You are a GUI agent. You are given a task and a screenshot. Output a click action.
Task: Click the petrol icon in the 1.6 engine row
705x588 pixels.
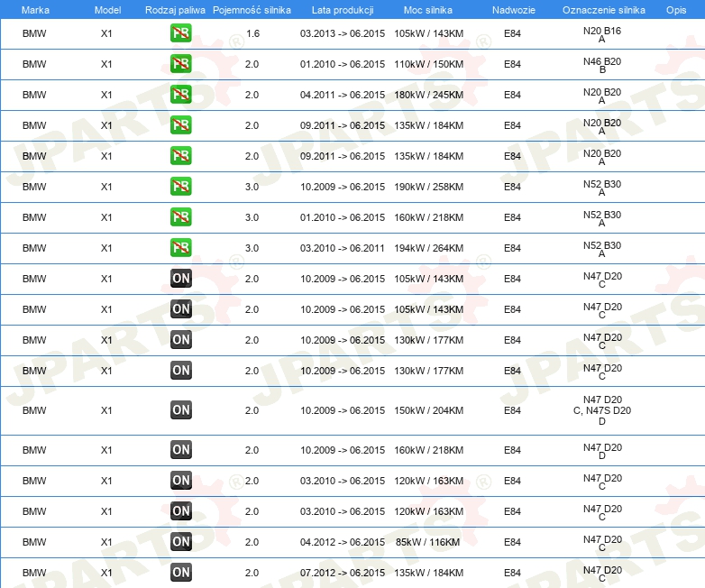tap(180, 33)
